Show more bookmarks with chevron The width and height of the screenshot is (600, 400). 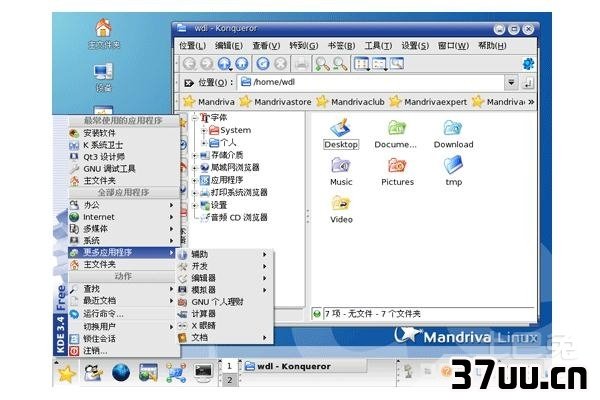coord(531,102)
